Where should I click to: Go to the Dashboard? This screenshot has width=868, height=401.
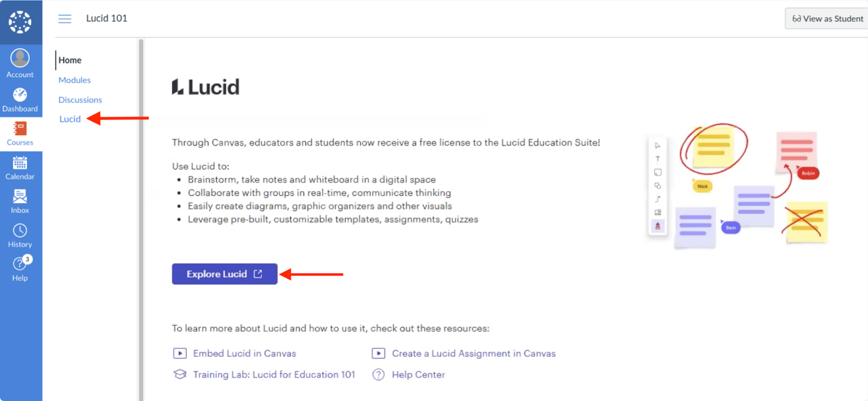(20, 100)
